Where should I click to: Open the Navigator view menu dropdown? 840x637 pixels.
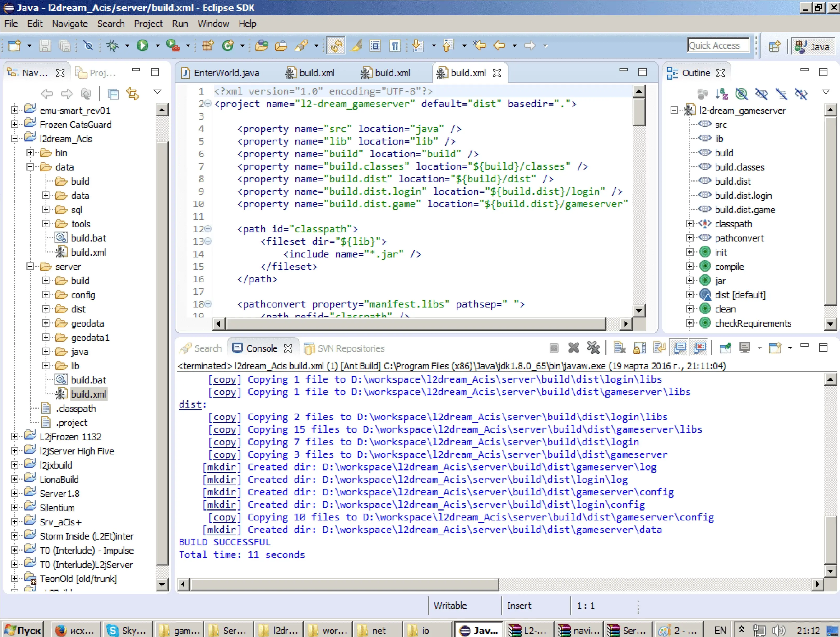click(157, 92)
